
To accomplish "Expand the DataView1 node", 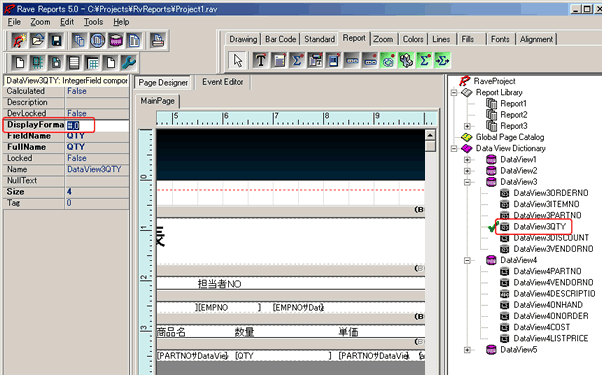I will (467, 160).
